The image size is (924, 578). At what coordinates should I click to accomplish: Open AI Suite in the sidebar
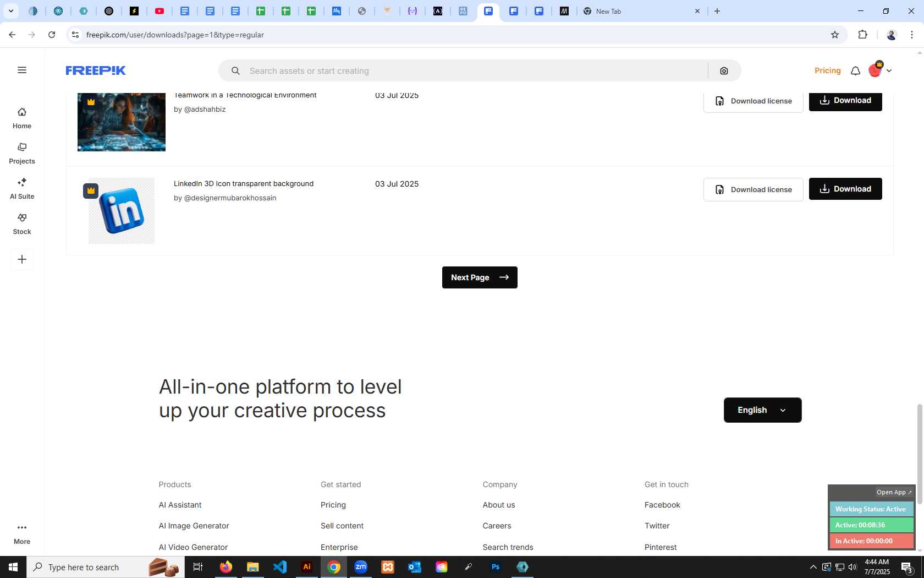(22, 189)
